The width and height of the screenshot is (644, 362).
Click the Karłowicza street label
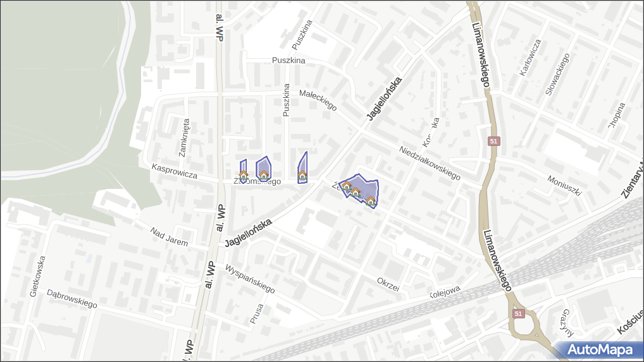click(531, 57)
